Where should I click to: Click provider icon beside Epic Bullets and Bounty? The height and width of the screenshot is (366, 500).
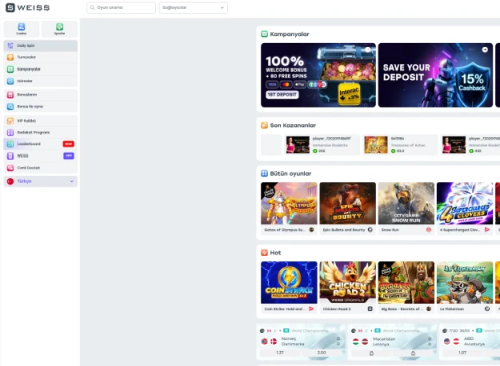click(370, 230)
